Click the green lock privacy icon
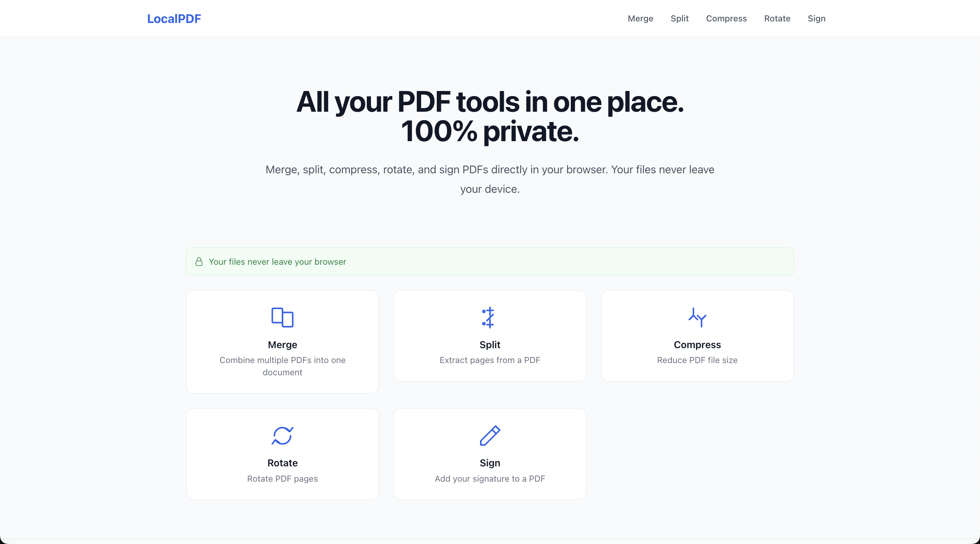This screenshot has width=980, height=544. click(x=199, y=262)
